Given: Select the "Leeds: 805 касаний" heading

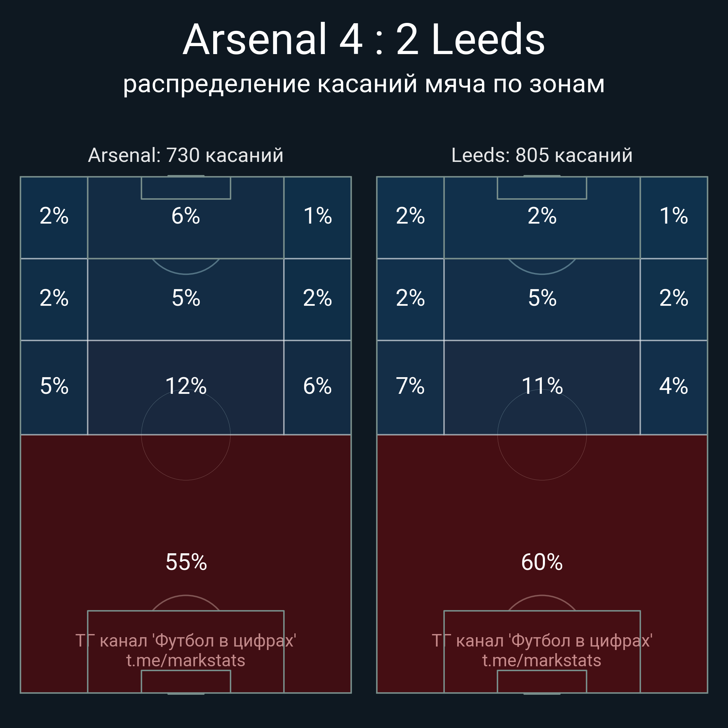Looking at the screenshot, I should (541, 155).
